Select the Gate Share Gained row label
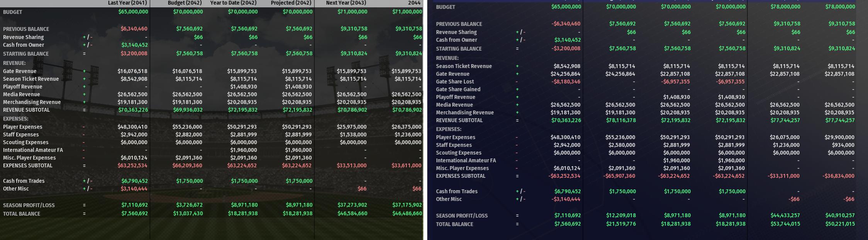This screenshot has height=240, width=868. (458, 89)
